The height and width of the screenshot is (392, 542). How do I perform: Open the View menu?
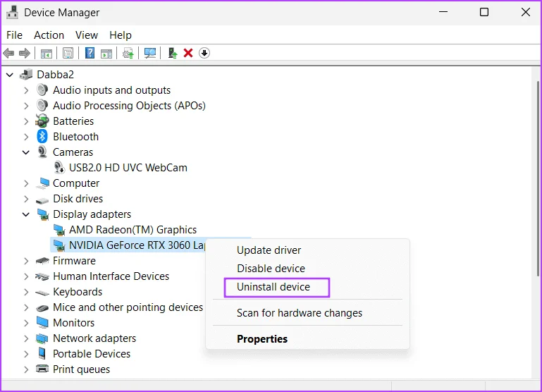87,35
